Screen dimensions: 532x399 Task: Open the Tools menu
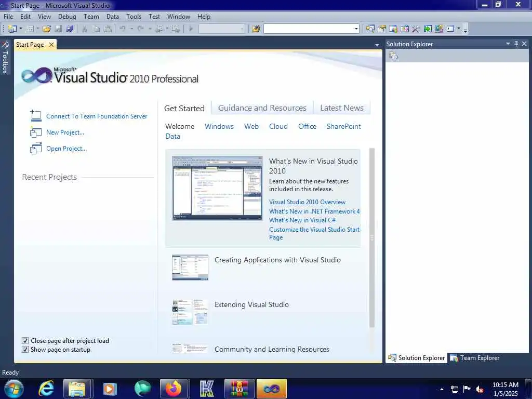[x=134, y=16]
